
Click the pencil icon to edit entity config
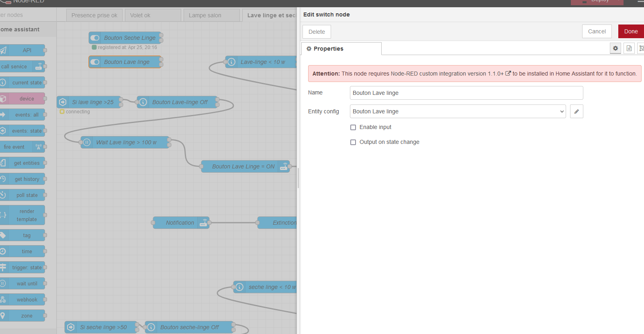(576, 111)
